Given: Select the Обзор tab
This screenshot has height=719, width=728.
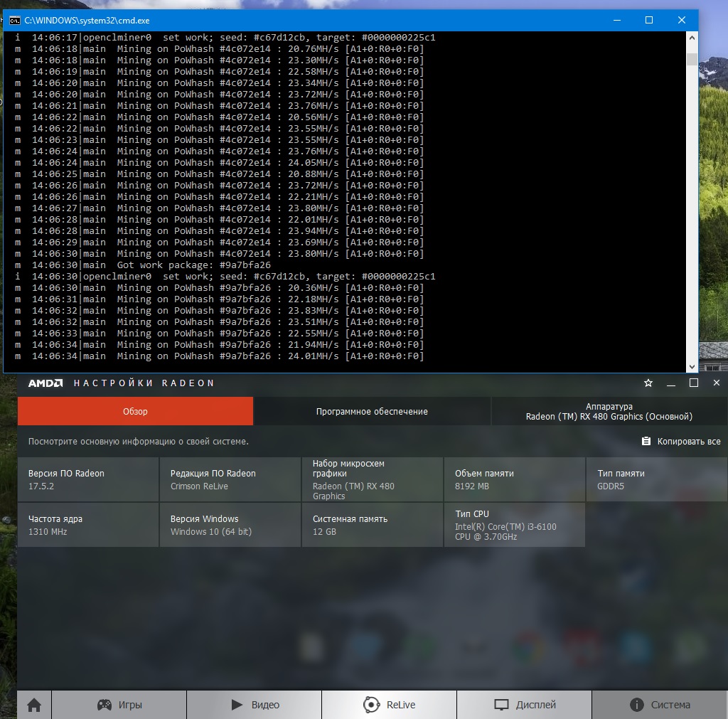Looking at the screenshot, I should pos(135,411).
